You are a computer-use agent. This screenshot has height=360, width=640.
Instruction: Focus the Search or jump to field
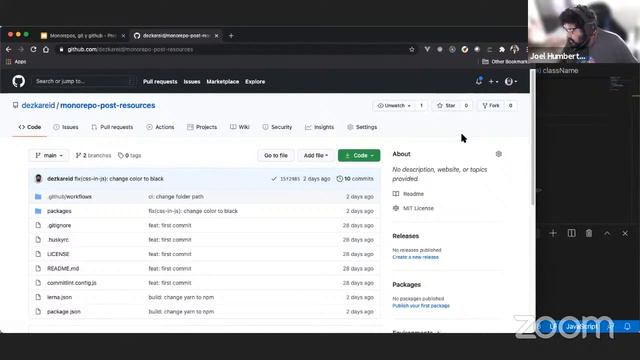click(x=84, y=81)
